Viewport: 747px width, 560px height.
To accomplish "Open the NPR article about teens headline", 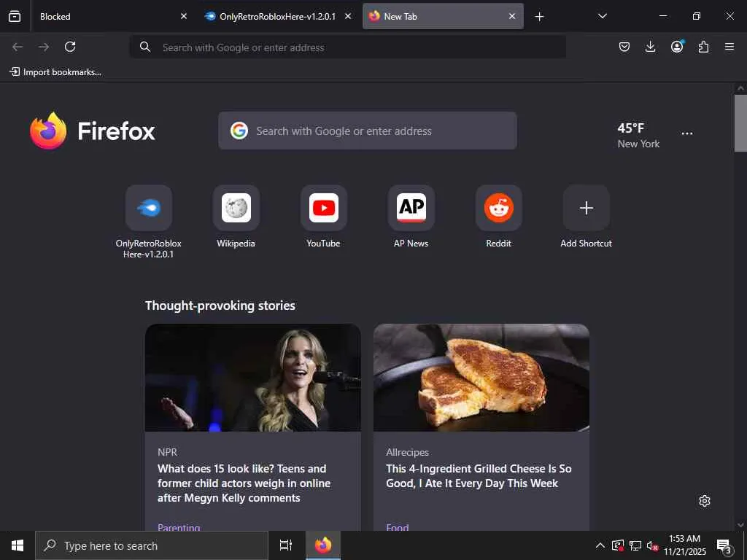I will pyautogui.click(x=244, y=483).
